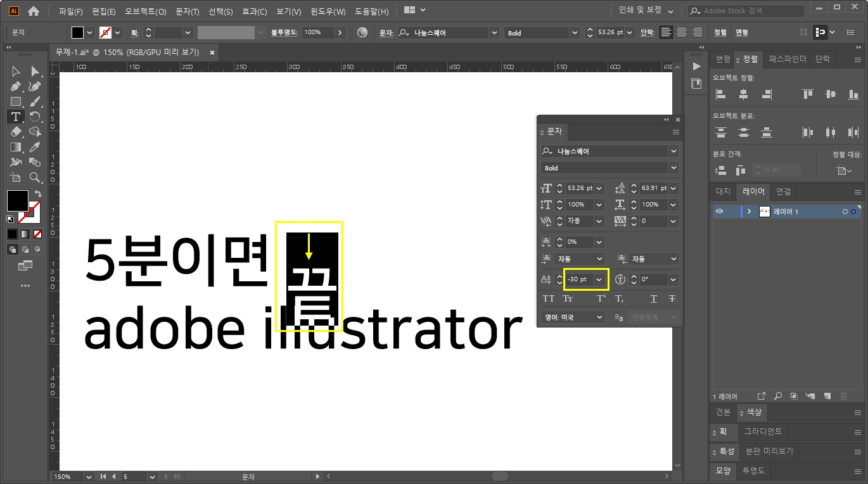Select the Direct Selection tool white arrow
The width and height of the screenshot is (868, 484).
point(35,72)
